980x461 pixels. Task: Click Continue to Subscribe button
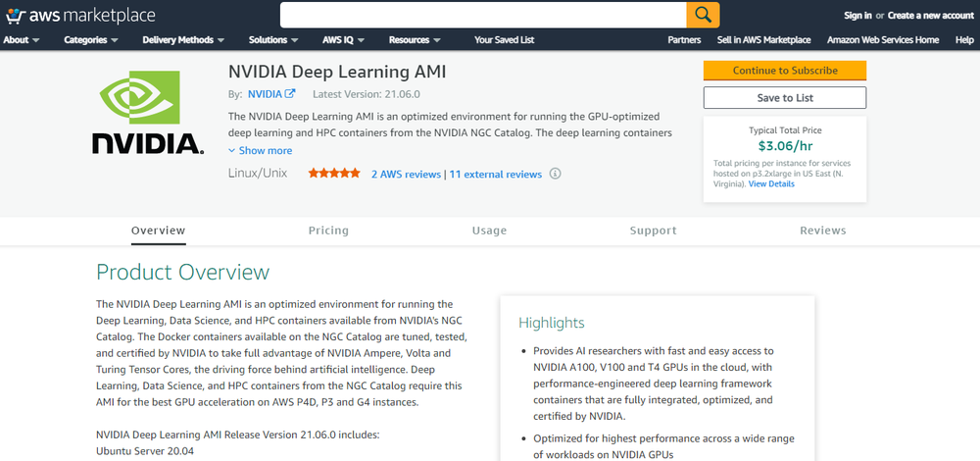click(x=785, y=71)
